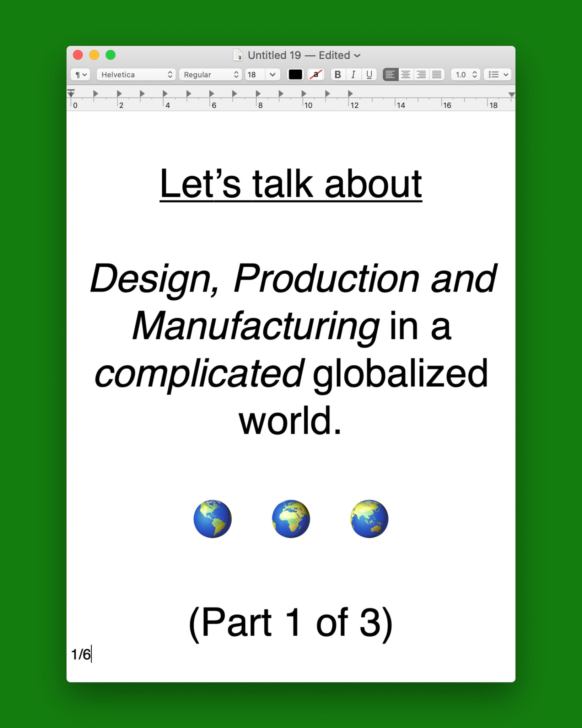Click the Europe-Africa globe emoji
Screen dimensions: 582x728
tap(291, 519)
